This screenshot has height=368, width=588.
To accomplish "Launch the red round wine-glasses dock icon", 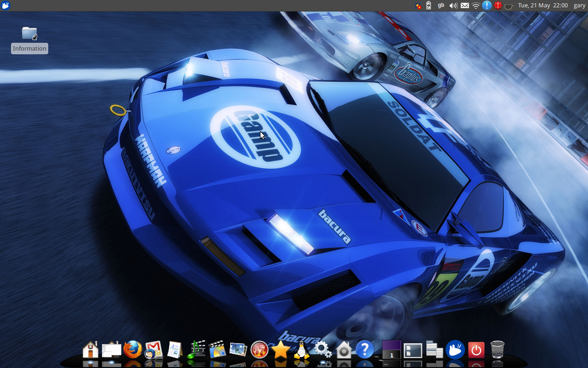I will pyautogui.click(x=260, y=350).
